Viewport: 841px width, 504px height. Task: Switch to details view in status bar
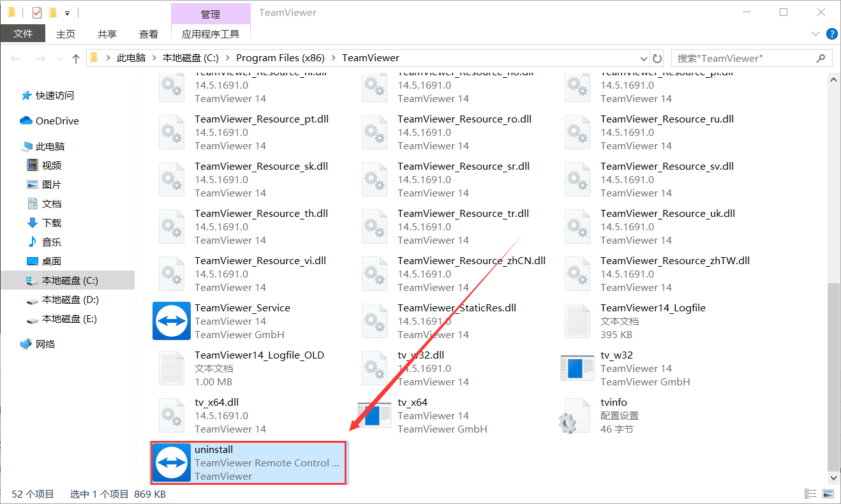click(811, 494)
